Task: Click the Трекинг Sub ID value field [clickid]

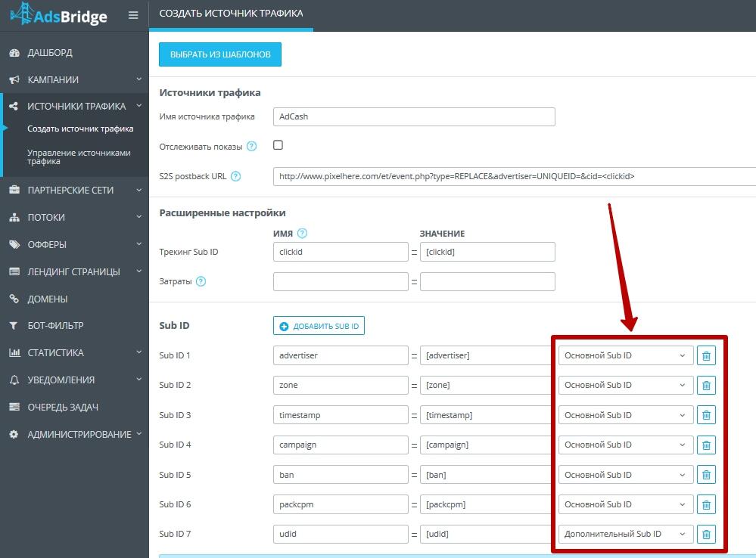Action: click(487, 252)
